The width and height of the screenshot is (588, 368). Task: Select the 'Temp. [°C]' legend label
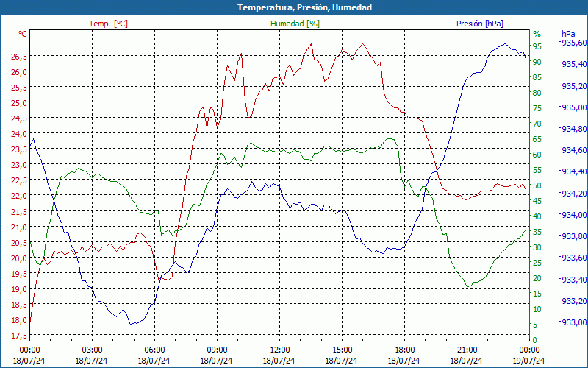tap(108, 24)
